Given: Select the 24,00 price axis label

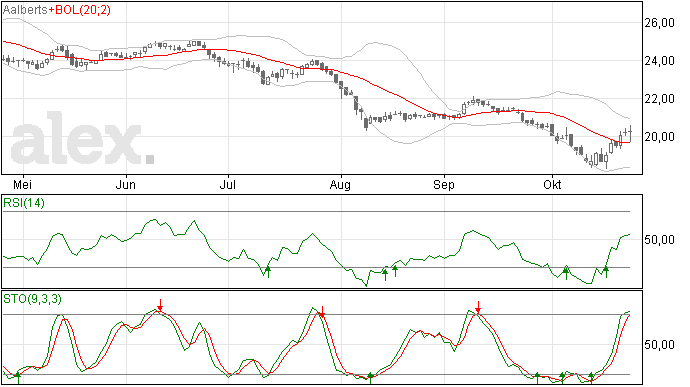Looking at the screenshot, I should (x=659, y=61).
